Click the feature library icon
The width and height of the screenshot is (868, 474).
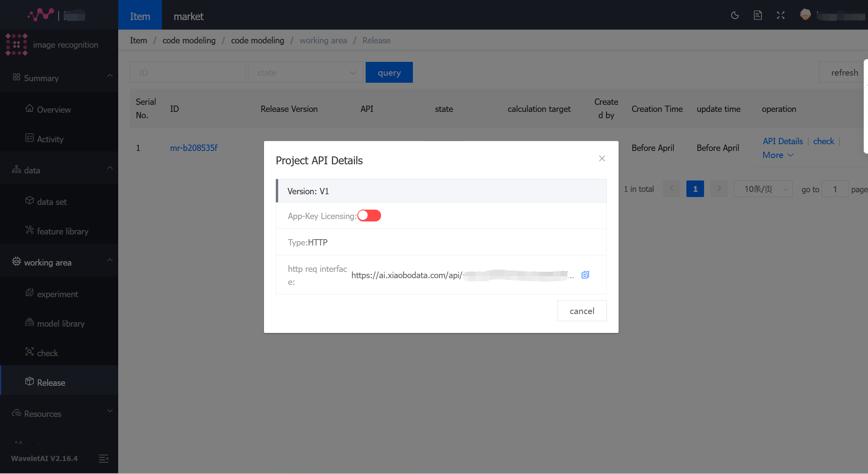[30, 230]
